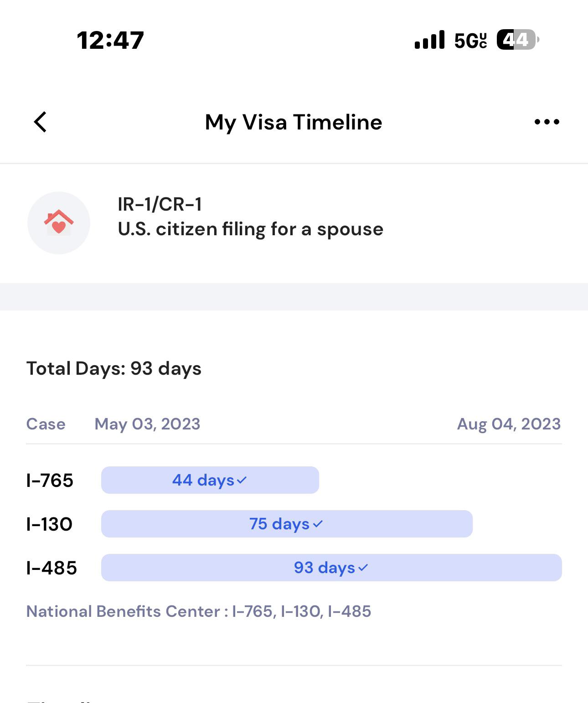Tap the house with heart icon
Viewport: 588px width, 703px height.
(x=59, y=222)
